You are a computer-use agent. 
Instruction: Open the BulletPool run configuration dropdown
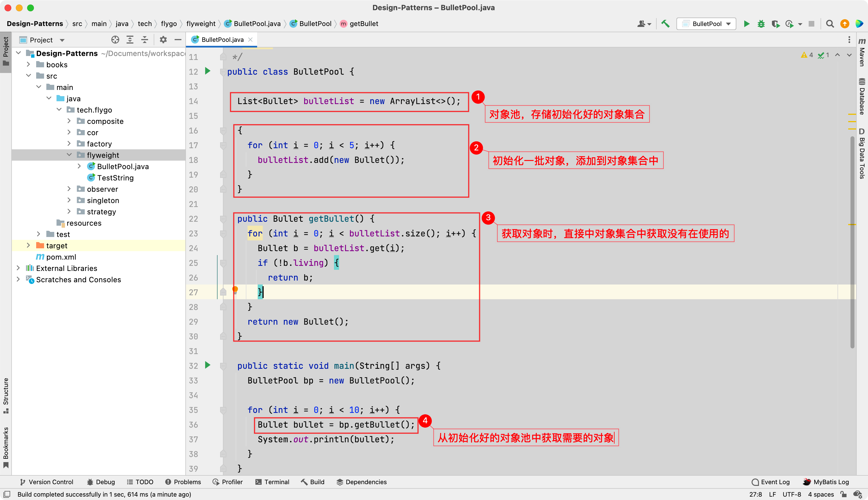coord(706,24)
